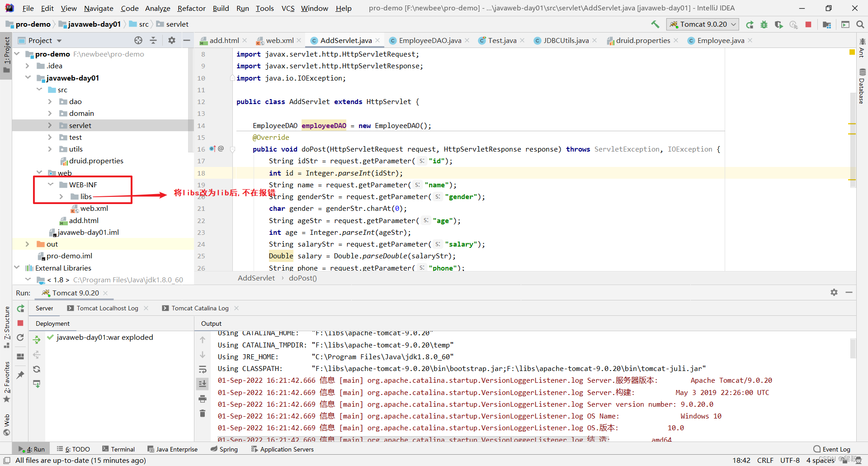Pin the Run tab
Viewport: 868px width, 466px height.
click(x=20, y=375)
